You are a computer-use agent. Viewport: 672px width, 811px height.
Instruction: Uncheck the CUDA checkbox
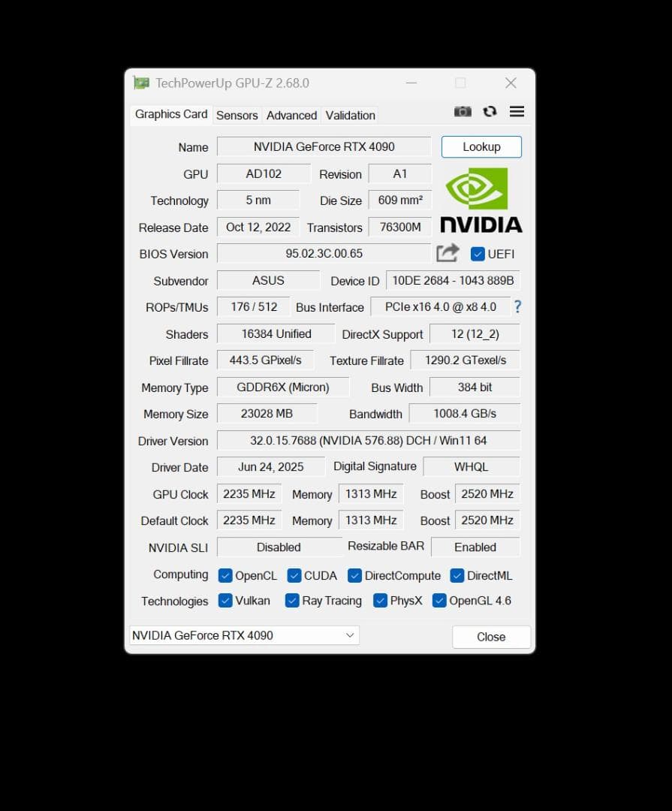point(293,575)
